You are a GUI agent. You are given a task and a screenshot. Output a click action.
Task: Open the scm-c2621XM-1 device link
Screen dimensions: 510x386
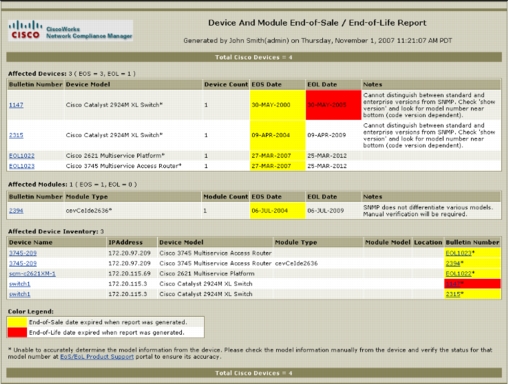coord(32,274)
